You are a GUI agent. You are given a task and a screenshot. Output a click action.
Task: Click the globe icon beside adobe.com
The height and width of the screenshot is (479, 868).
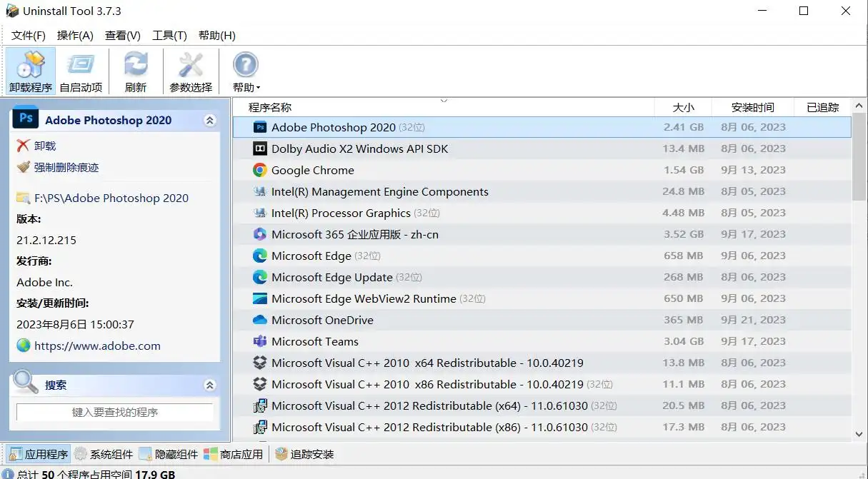[x=24, y=346]
